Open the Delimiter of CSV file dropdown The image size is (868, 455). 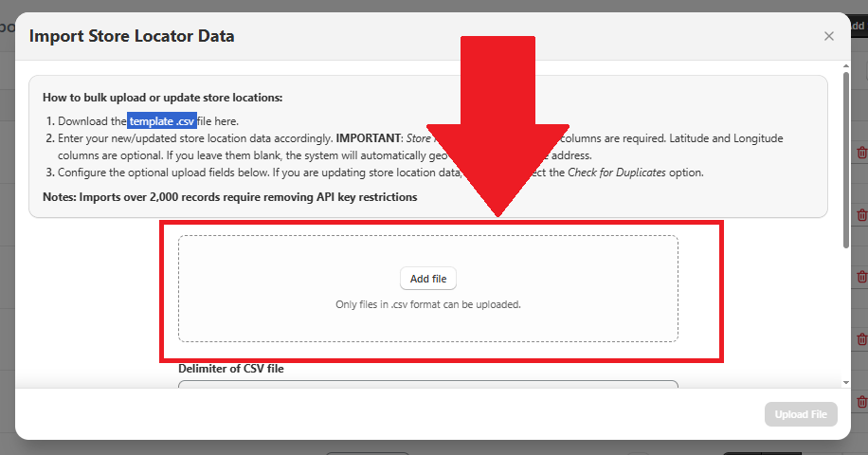(x=428, y=384)
